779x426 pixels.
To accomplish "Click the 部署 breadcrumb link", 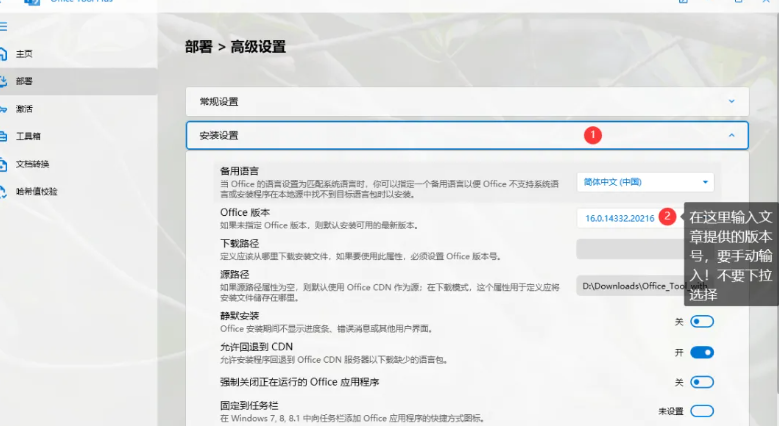I will [x=199, y=47].
